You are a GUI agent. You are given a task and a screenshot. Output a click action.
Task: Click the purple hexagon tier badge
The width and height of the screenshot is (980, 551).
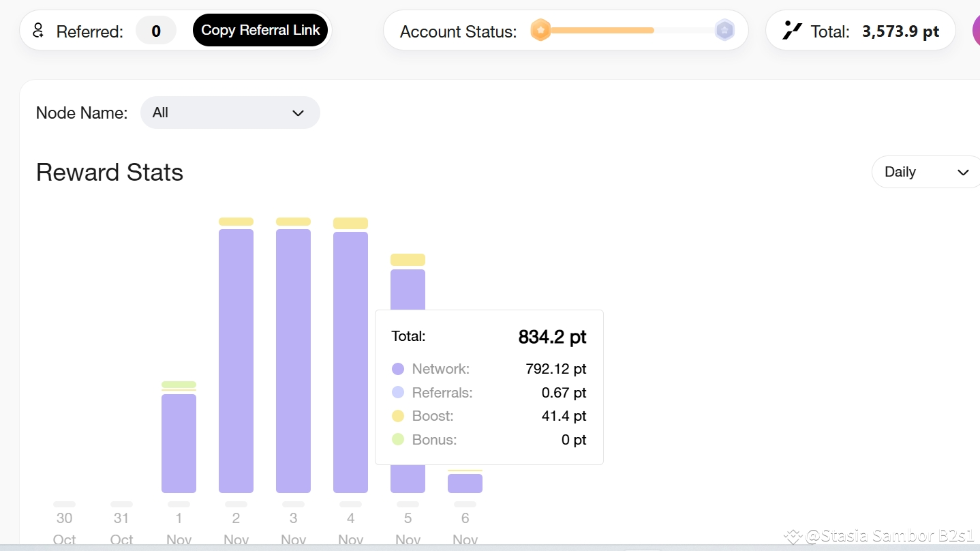click(724, 30)
